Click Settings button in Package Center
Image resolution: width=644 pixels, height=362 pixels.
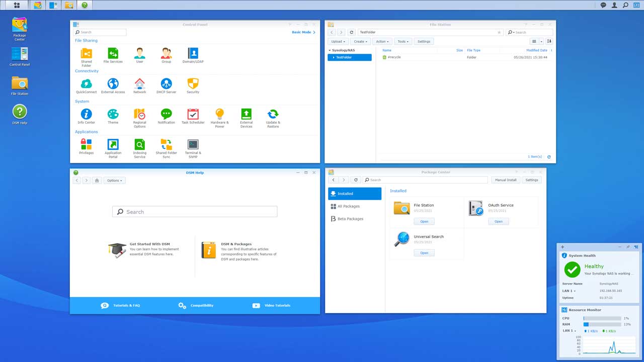coord(532,180)
